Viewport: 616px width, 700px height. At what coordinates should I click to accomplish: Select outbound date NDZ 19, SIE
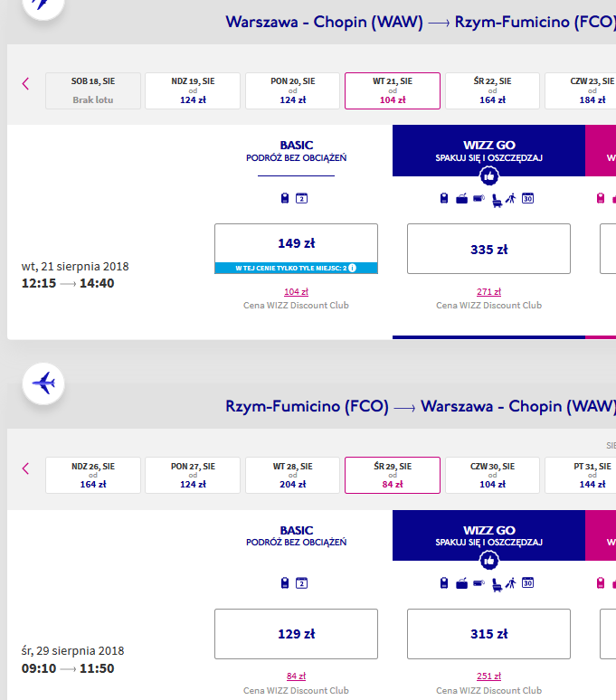[193, 90]
